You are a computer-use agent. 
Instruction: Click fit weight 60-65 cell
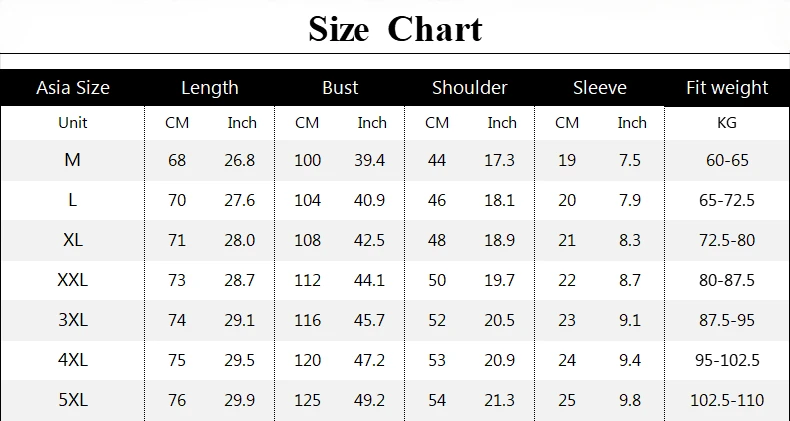click(727, 160)
